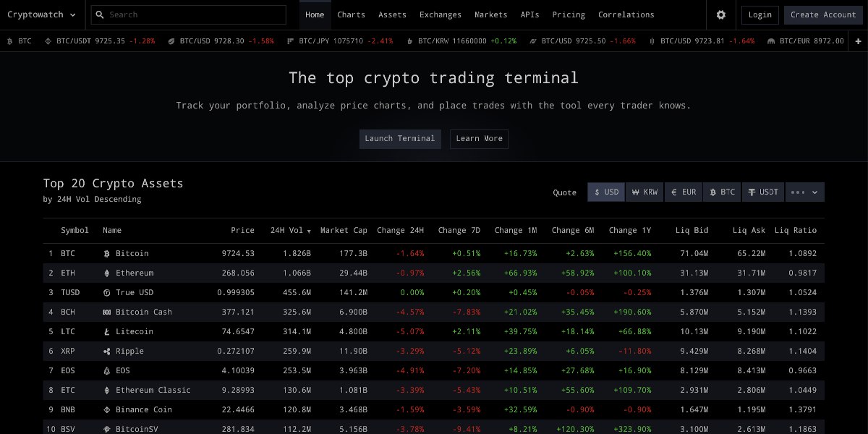Click the Login button

click(760, 14)
